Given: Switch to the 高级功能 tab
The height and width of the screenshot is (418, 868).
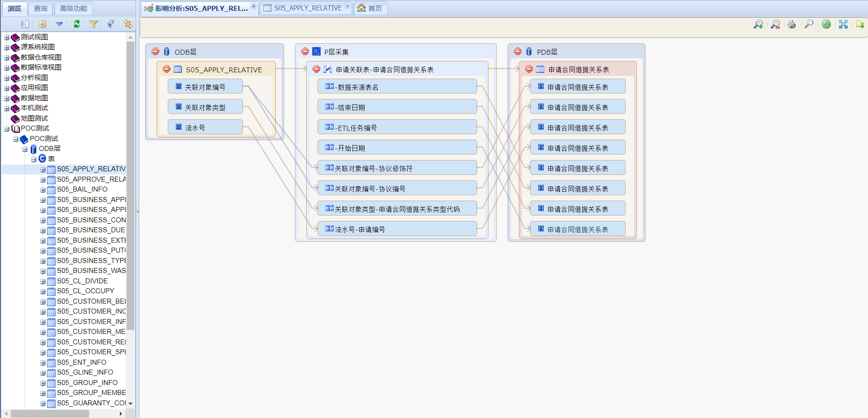Looking at the screenshot, I should point(74,8).
